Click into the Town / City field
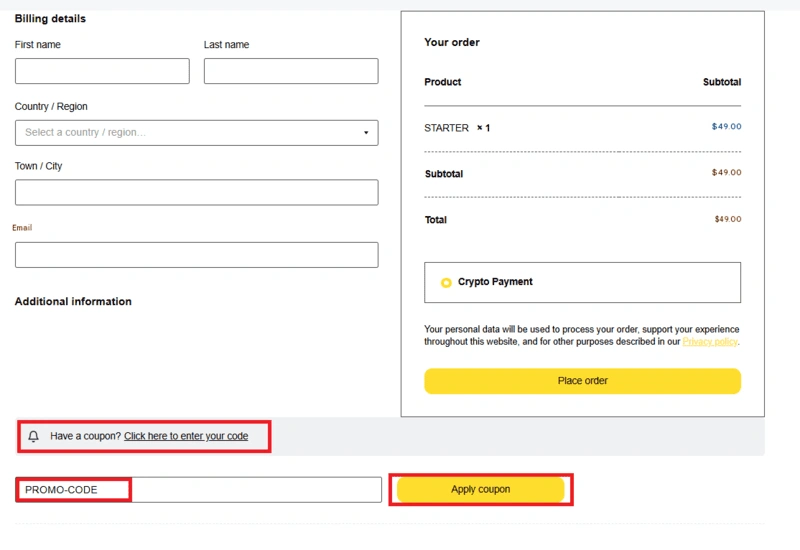This screenshot has width=800, height=550. [196, 192]
